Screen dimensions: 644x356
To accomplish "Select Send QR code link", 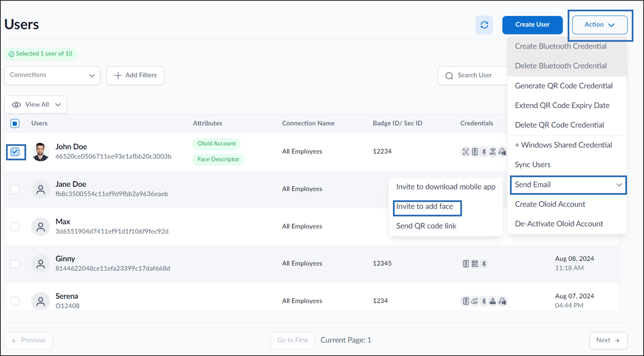I will coord(426,226).
